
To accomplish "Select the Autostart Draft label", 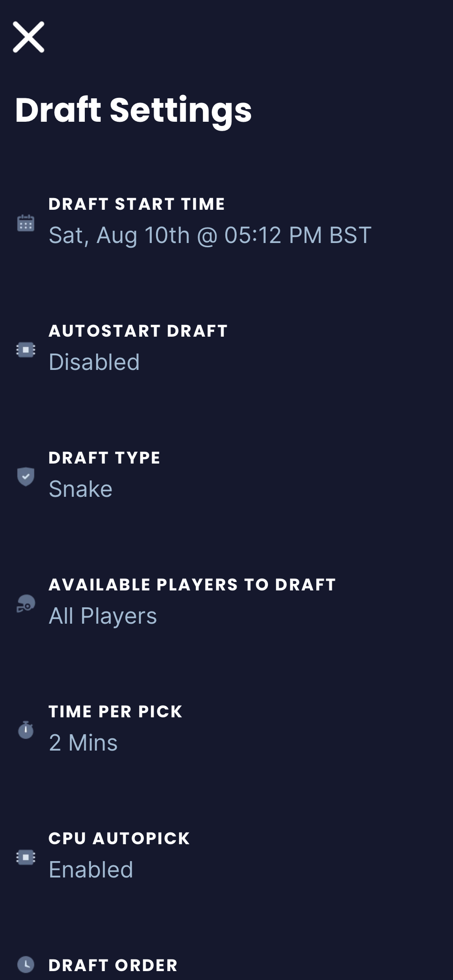I will tap(138, 331).
